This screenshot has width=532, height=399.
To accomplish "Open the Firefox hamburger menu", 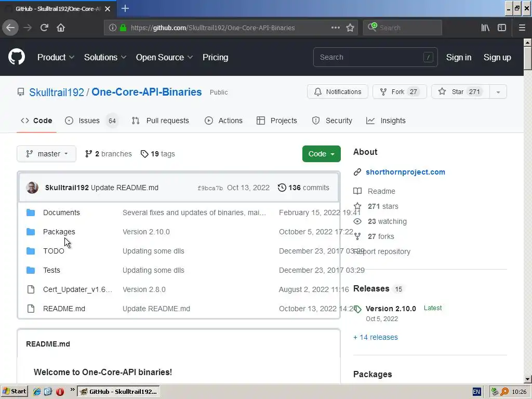I will coord(522,28).
